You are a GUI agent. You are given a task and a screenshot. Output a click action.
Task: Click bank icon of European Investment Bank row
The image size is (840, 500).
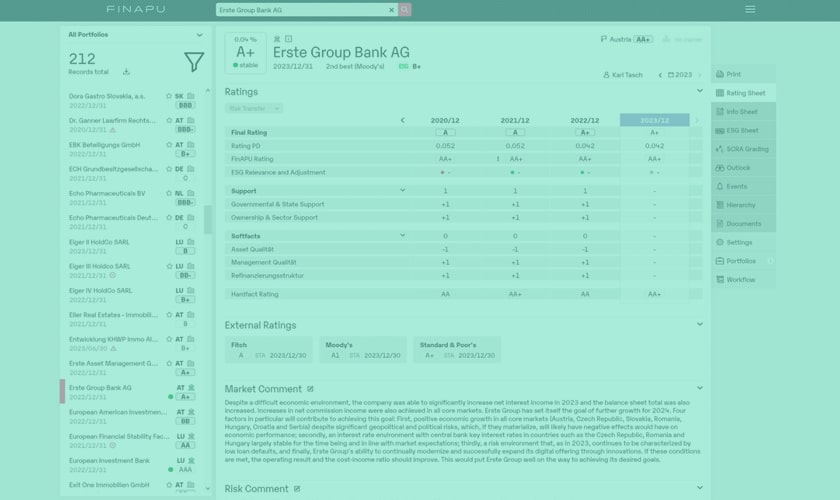pyautogui.click(x=191, y=460)
